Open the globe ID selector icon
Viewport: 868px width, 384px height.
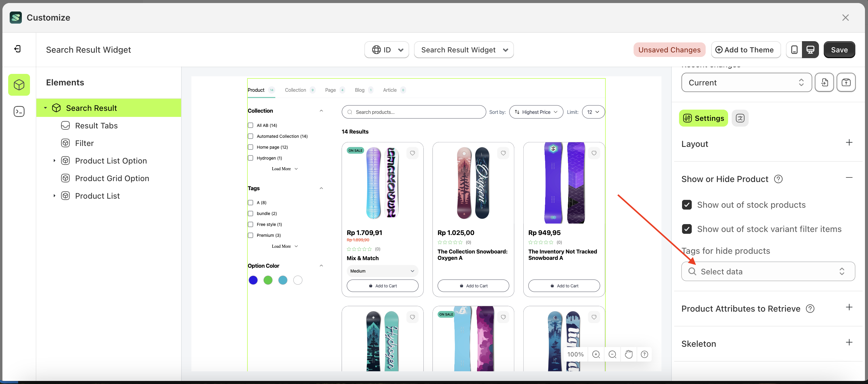376,50
